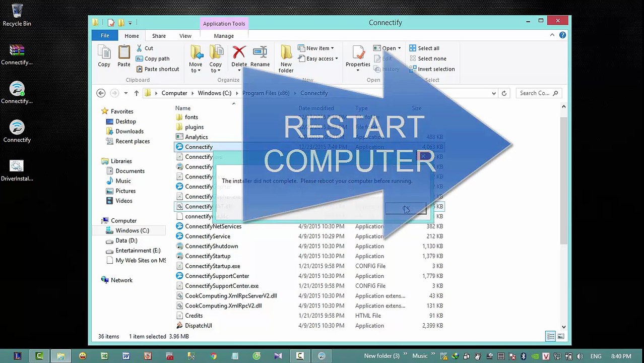This screenshot has height=363, width=644.
Task: Open Explorer help question mark icon
Action: tap(562, 35)
